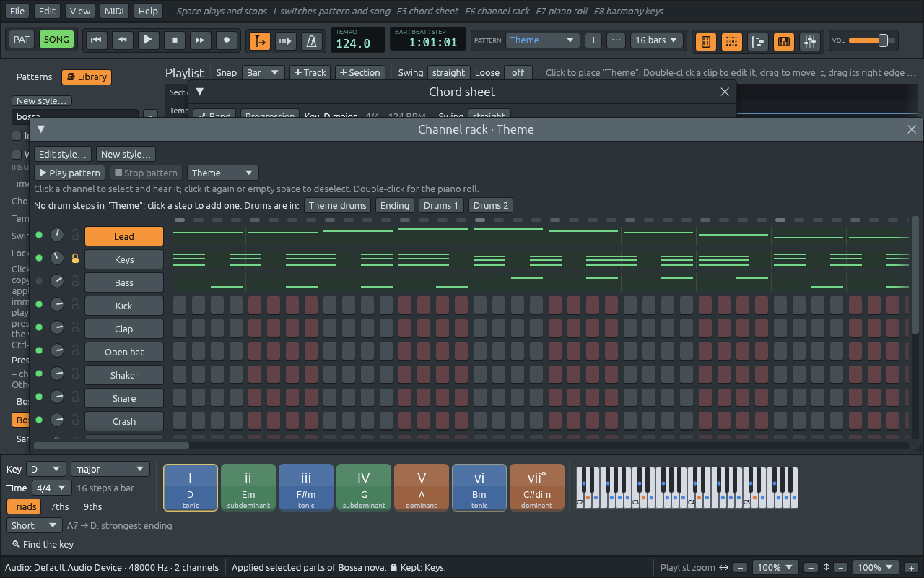Switch to PAT mode
Screen dimensions: 924x578
point(22,40)
